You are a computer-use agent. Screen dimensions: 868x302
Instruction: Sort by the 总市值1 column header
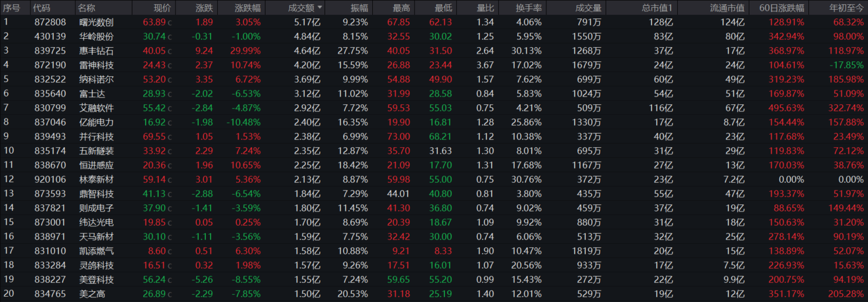[657, 8]
